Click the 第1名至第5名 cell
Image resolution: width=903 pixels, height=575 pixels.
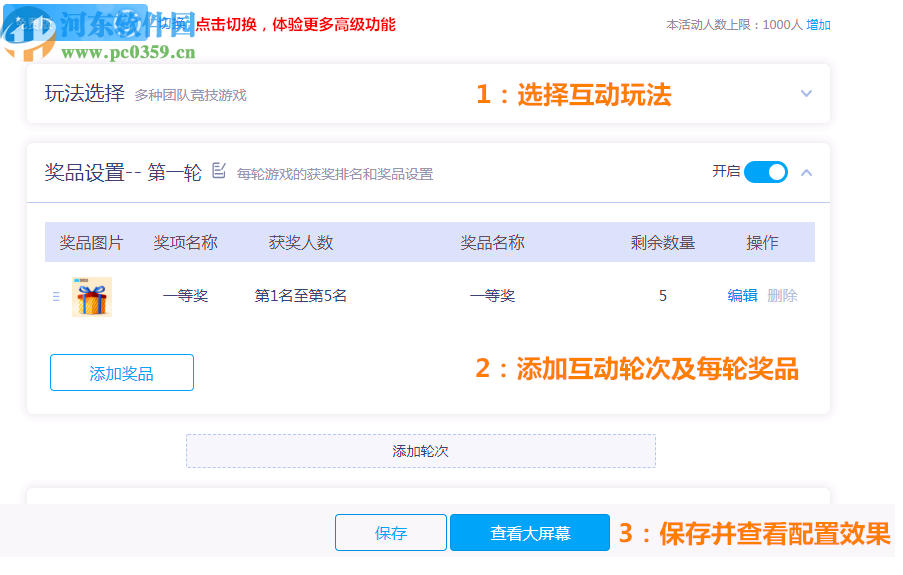click(x=303, y=298)
